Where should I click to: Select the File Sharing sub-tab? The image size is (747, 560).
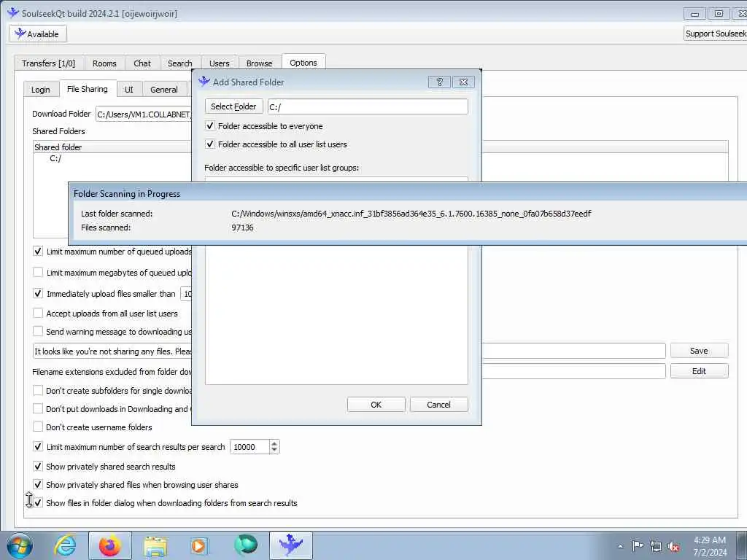click(x=88, y=88)
